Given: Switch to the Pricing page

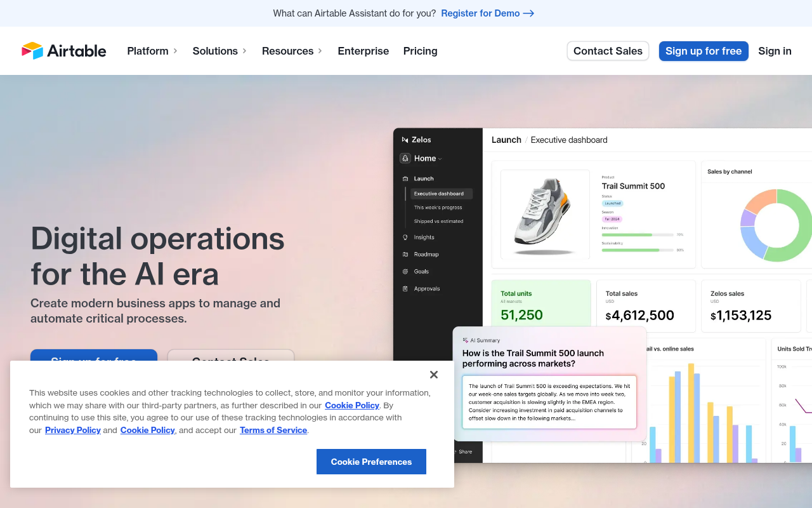Looking at the screenshot, I should (420, 51).
